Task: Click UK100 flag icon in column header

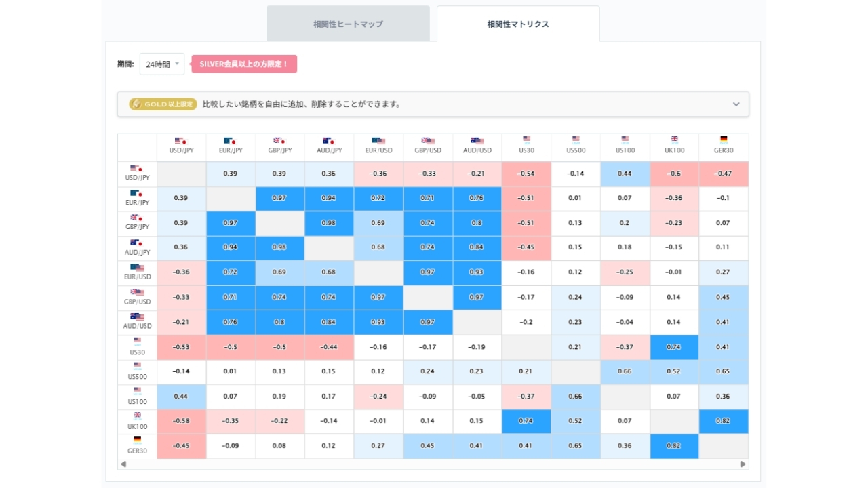Action: click(674, 140)
